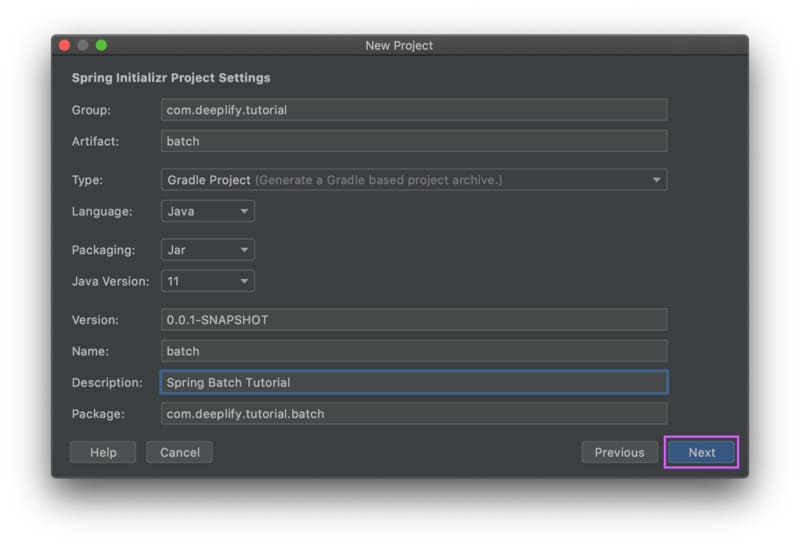The height and width of the screenshot is (546, 800).
Task: Click inside the Name input field
Action: (x=413, y=351)
